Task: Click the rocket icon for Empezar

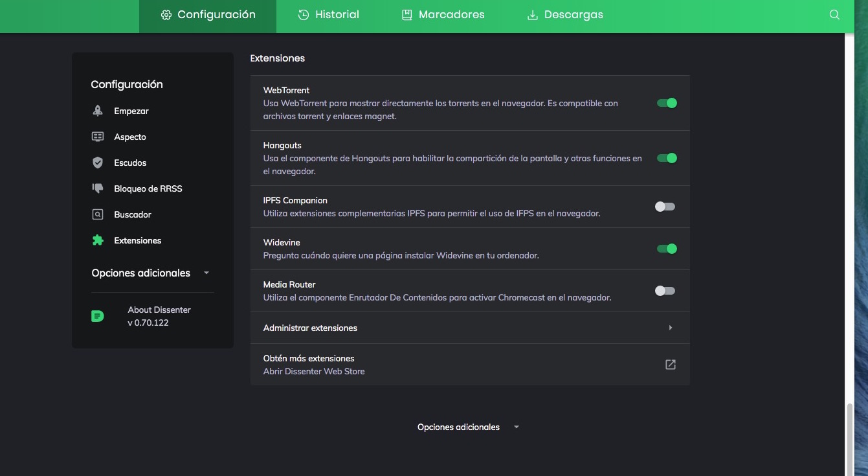Action: point(98,111)
